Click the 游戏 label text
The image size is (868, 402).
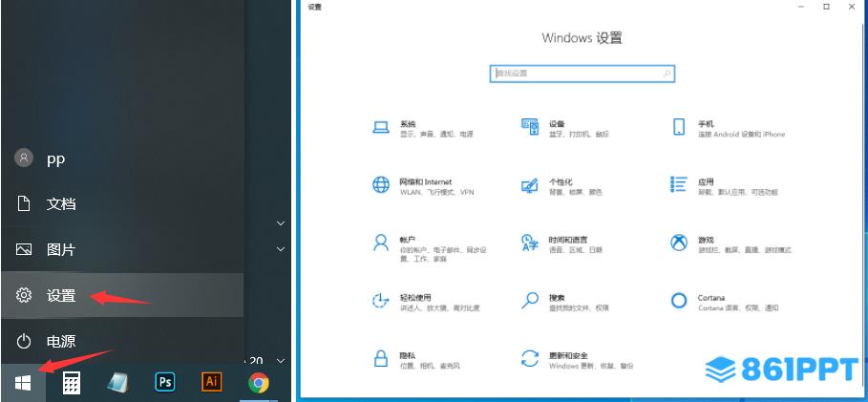click(x=706, y=241)
